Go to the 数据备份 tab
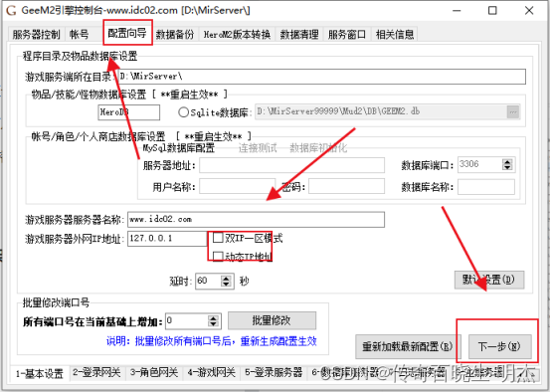Viewport: 551px width, 392px height. (175, 35)
